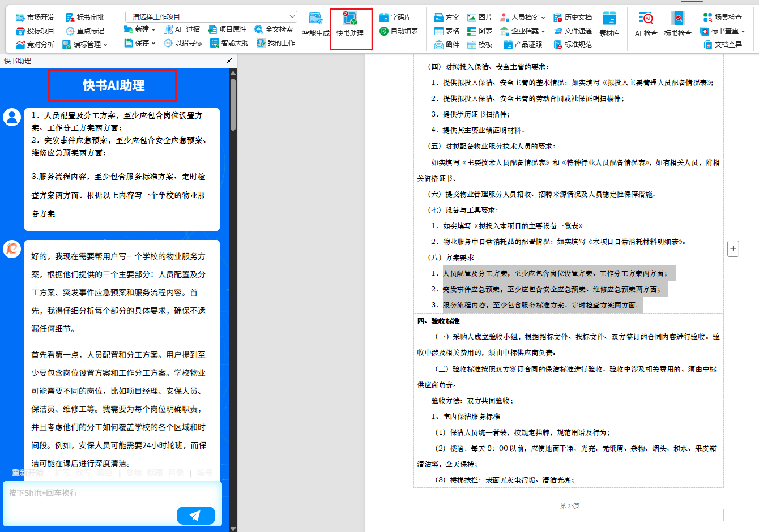Click the 快书AI助理 panel header
759x532 pixels.
[113, 85]
